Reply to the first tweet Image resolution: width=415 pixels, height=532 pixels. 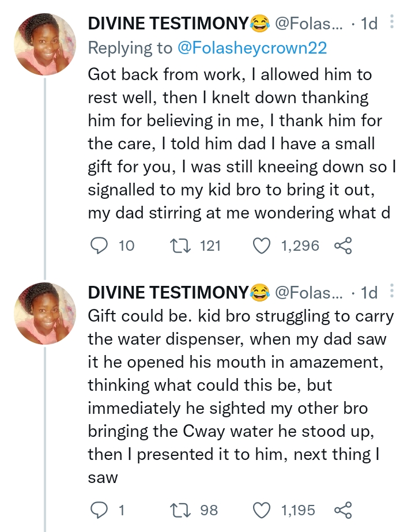tap(100, 246)
